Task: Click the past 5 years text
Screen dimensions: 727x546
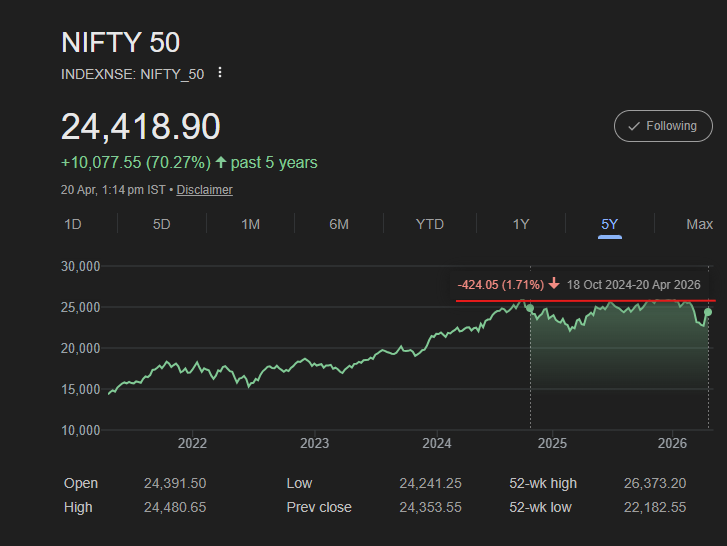Action: pos(274,163)
